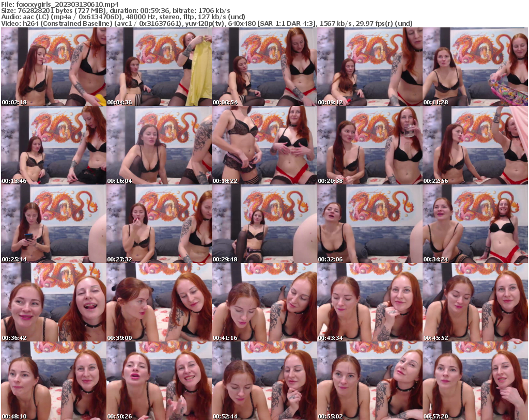529x420 pixels.
Task: Select the frame timestamped 00:04:36
Action: (158, 67)
